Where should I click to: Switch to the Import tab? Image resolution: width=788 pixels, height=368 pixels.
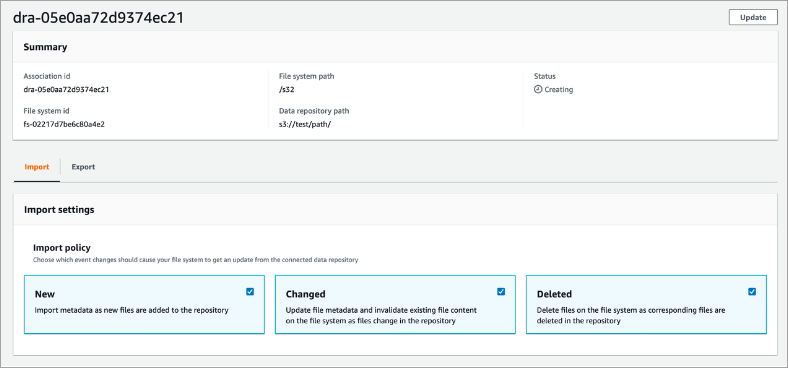click(37, 167)
